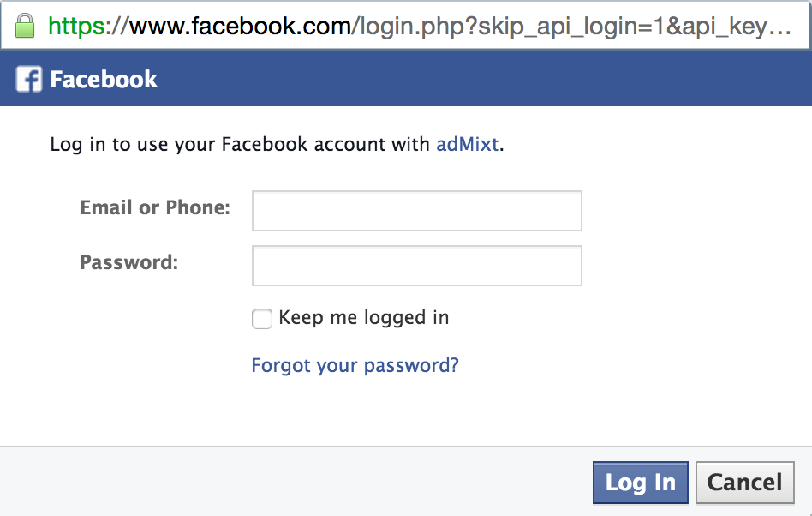Screen dimensions: 812x516
Task: Tick the Keep me logged in checkbox
Action: click(x=262, y=319)
